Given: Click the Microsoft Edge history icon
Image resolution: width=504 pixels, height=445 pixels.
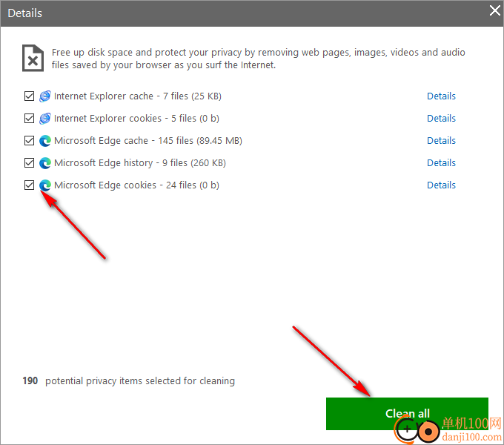Looking at the screenshot, I should 45,163.
